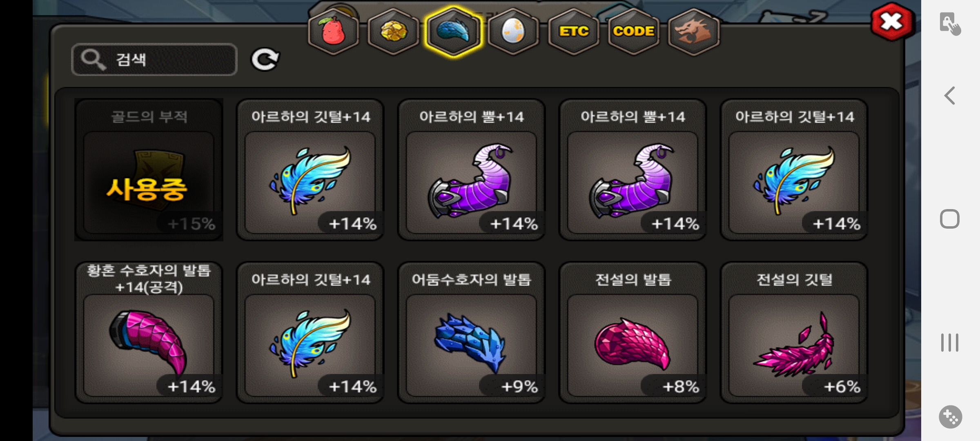Image resolution: width=980 pixels, height=441 pixels.
Task: Select the dragon head category tab
Action: (x=693, y=31)
